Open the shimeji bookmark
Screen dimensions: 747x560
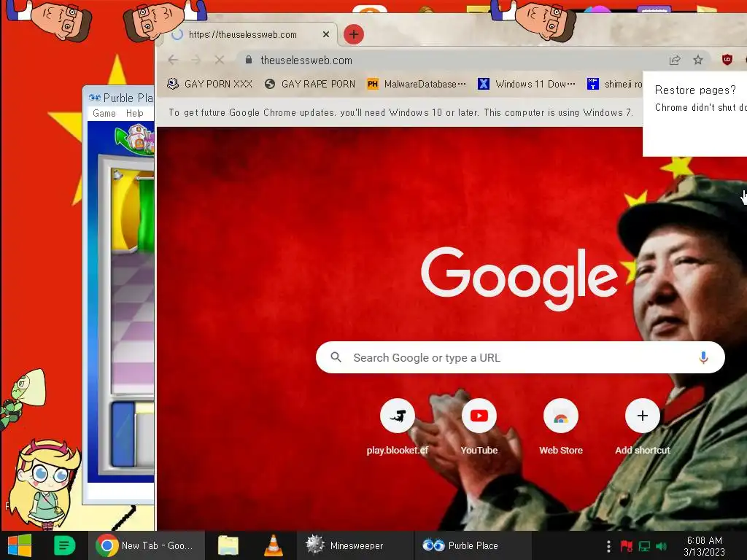[x=615, y=85]
